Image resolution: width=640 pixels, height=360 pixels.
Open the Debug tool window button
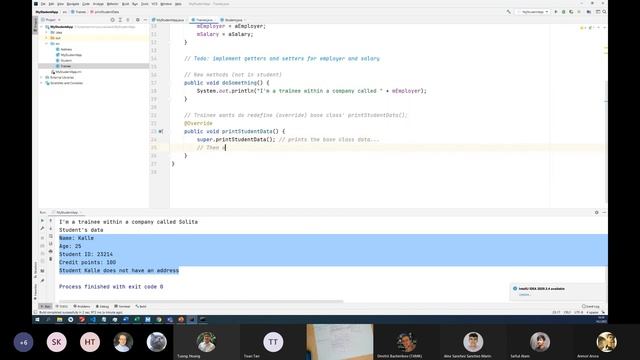pyautogui.click(x=102, y=306)
